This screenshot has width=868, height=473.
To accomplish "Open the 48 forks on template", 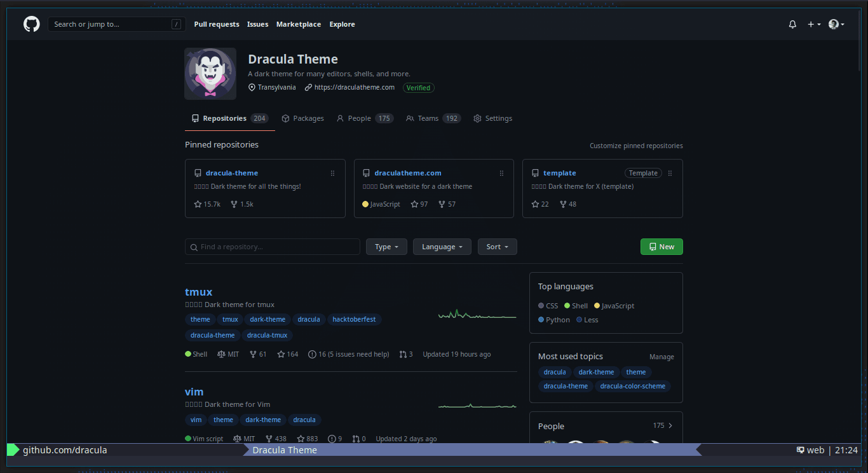I will click(568, 204).
